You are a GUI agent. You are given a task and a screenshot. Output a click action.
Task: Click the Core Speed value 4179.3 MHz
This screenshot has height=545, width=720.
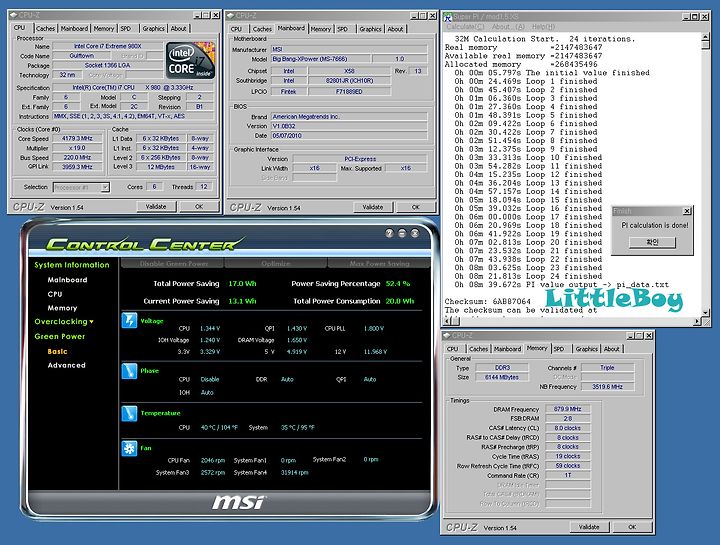(77, 138)
